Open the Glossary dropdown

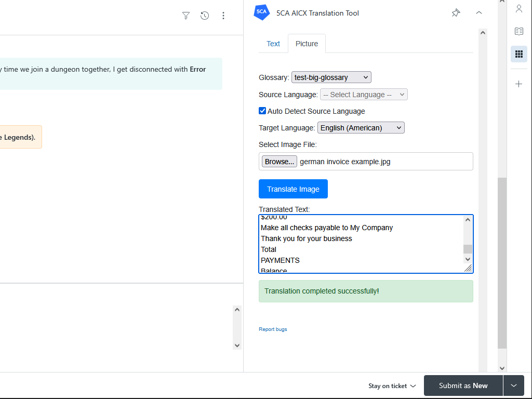point(331,77)
